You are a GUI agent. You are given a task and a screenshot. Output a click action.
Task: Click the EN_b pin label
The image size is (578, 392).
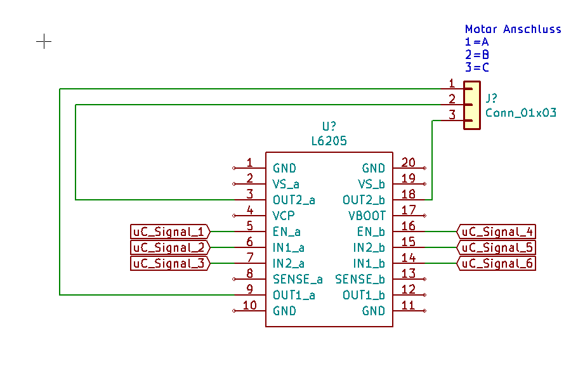(371, 232)
